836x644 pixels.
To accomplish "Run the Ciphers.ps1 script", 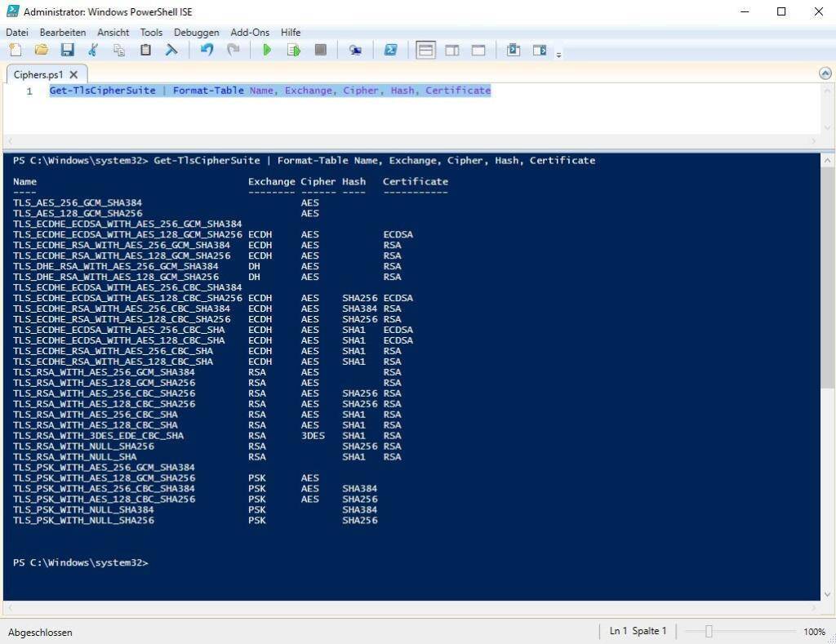I will coord(267,50).
